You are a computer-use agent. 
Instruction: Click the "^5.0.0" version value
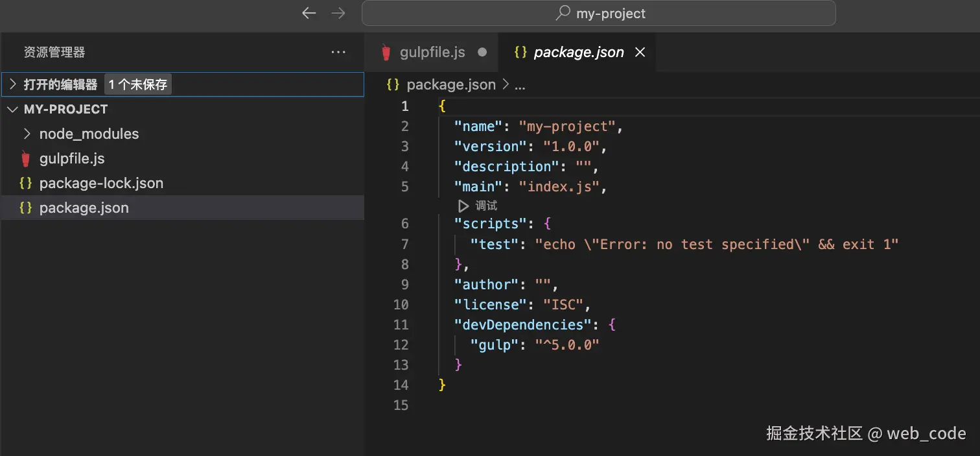[567, 345]
